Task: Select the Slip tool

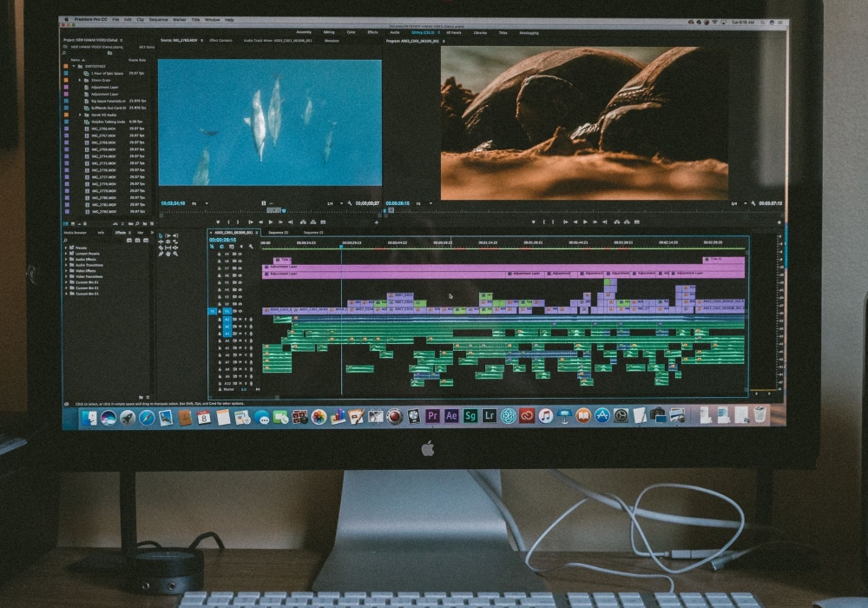Action: click(x=168, y=248)
